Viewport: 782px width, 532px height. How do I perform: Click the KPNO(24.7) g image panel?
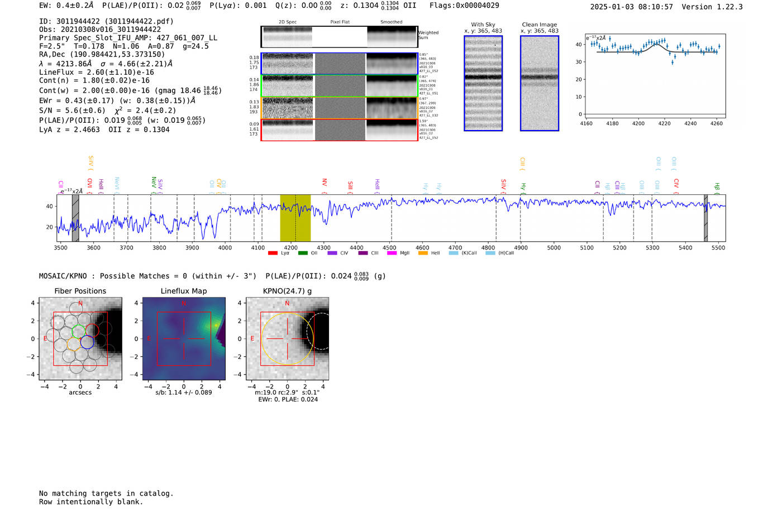(x=287, y=339)
